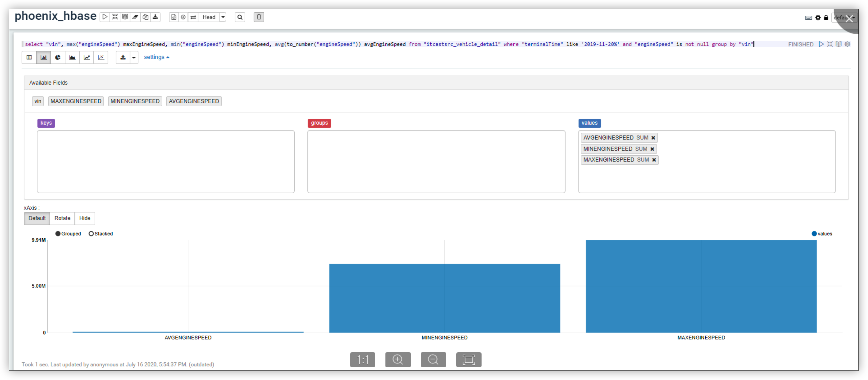The width and height of the screenshot is (868, 380).
Task: Move notebook to trash
Action: coord(259,17)
